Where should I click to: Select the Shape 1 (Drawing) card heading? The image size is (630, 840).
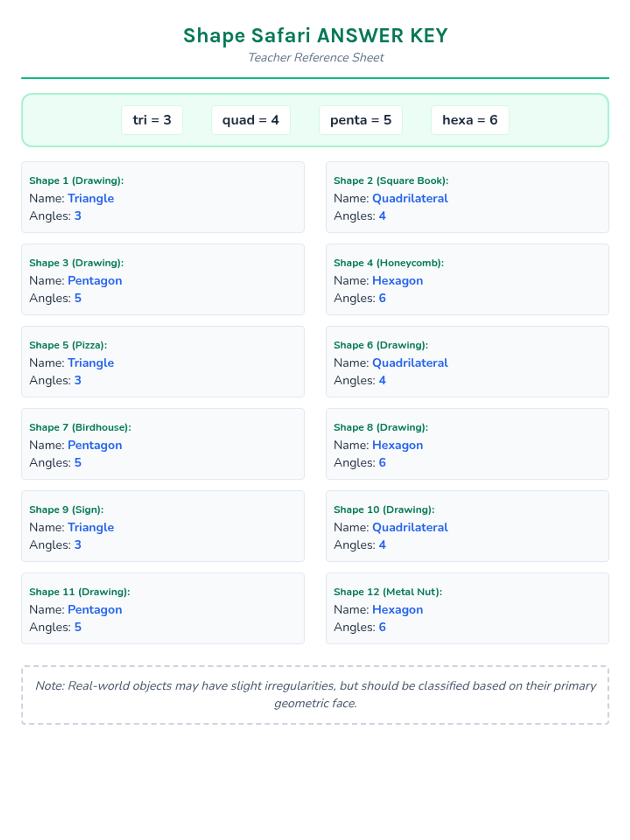(x=76, y=181)
